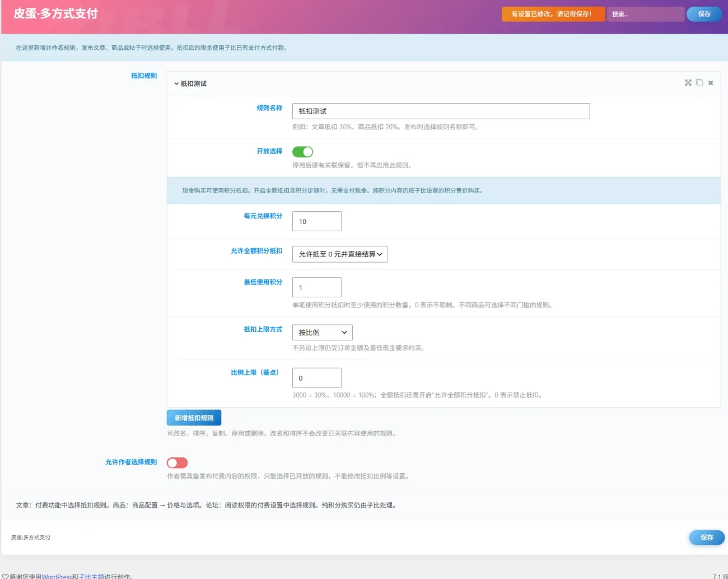
Task: Duplicate the 抵扣测试 rule via copy icon
Action: tap(699, 83)
